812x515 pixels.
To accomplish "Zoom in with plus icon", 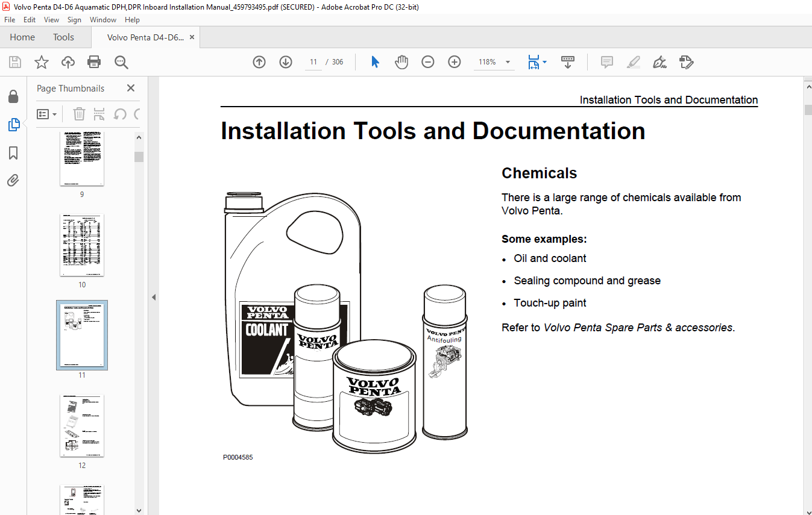I will coord(455,62).
